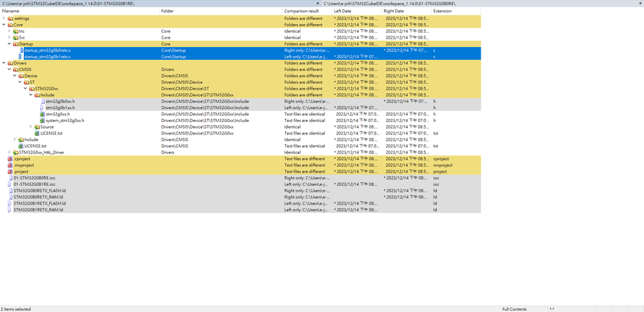Select the STM32G0B1RETX_FLASH.ld file name

tap(40, 203)
